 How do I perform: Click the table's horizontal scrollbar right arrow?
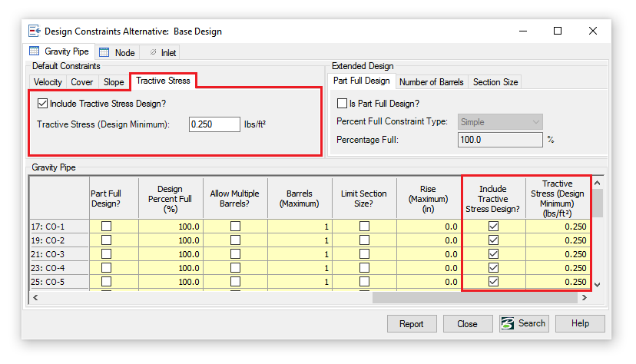(585, 297)
